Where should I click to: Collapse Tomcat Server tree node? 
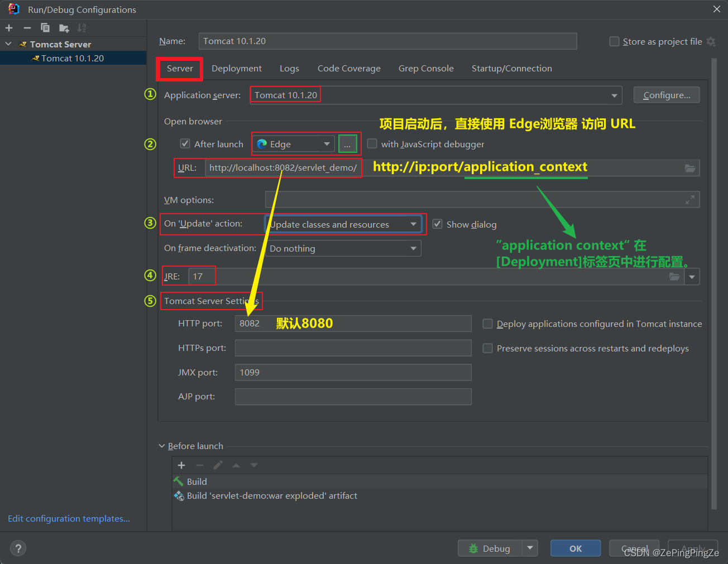8,44
